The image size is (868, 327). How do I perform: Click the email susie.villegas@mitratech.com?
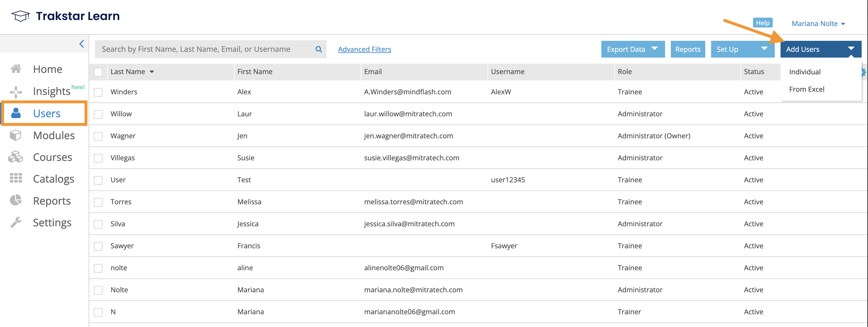click(x=411, y=158)
